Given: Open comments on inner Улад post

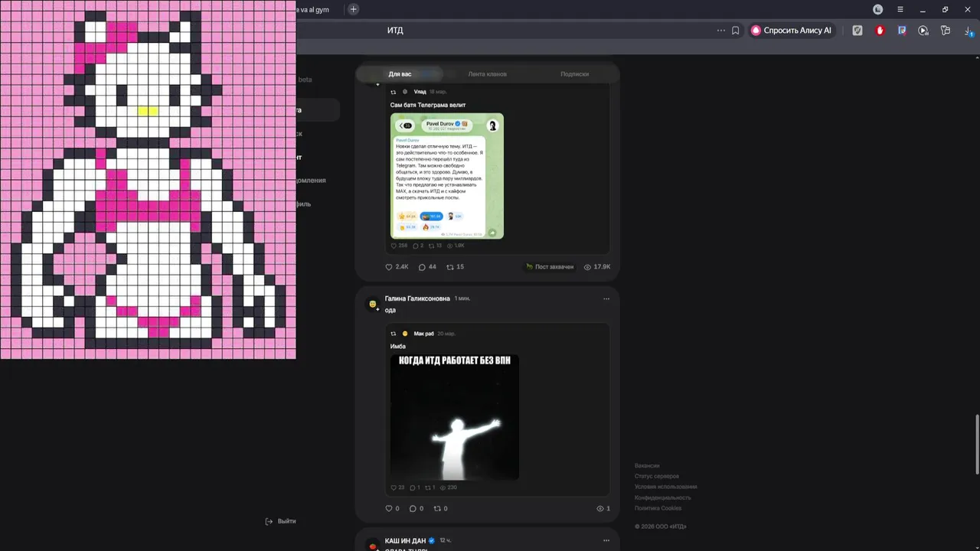Looking at the screenshot, I should tap(418, 246).
